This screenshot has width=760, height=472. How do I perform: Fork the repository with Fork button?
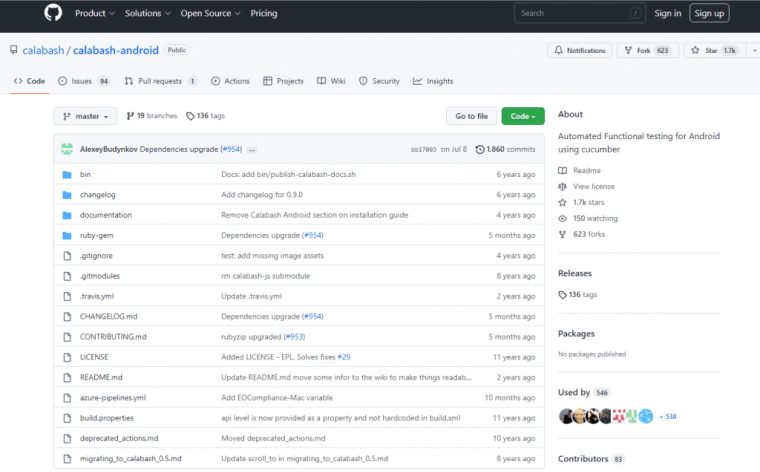[648, 50]
